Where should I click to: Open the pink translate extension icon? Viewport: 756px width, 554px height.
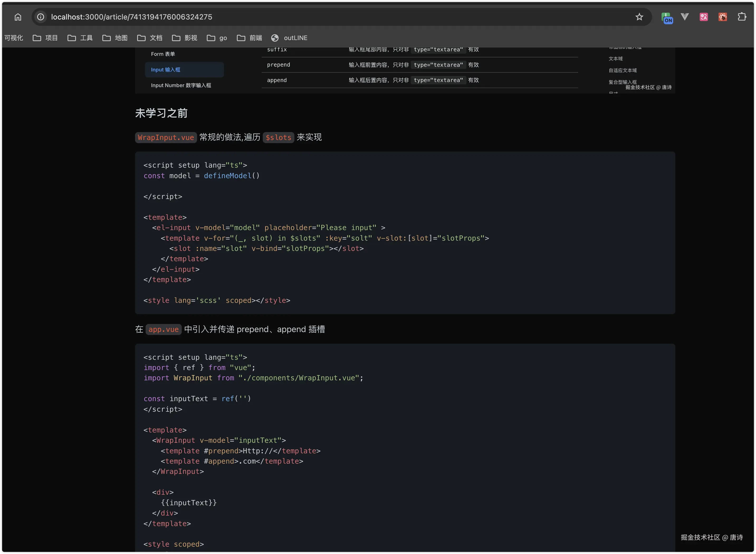click(704, 17)
